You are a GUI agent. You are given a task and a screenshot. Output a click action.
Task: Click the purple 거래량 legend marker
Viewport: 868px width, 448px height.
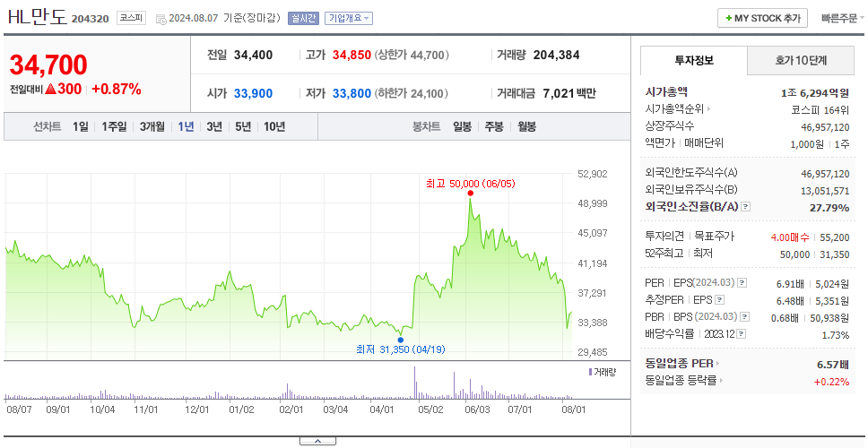590,372
